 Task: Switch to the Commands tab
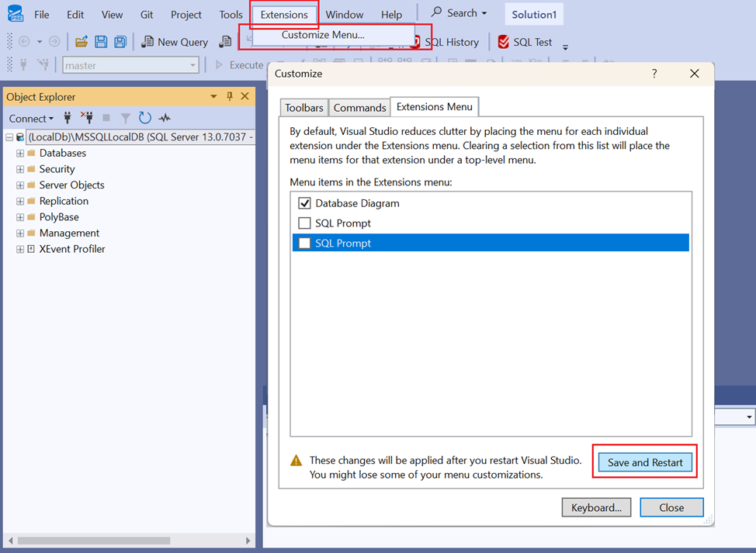click(359, 108)
